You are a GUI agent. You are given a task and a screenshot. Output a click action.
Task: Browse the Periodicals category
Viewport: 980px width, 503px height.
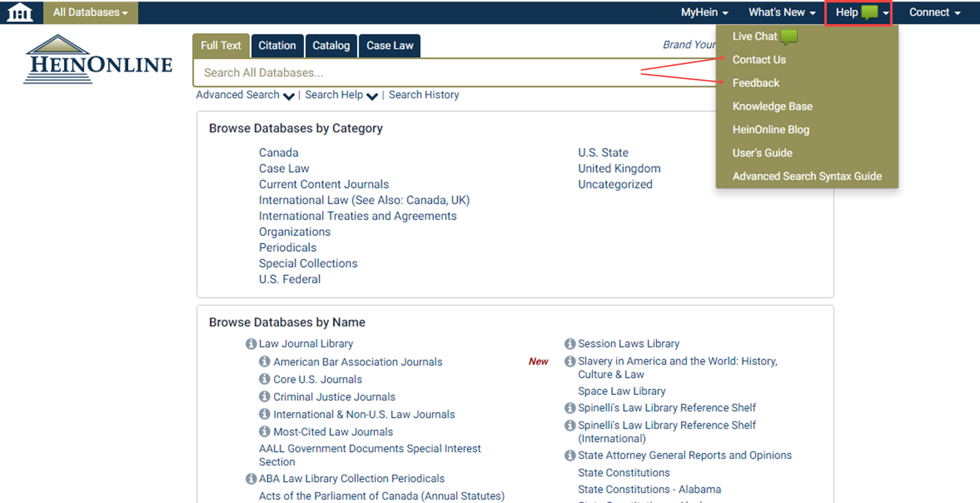[287, 248]
